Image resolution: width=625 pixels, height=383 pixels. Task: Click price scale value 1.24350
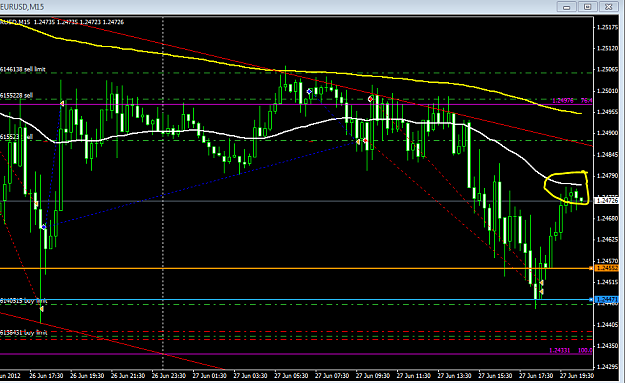607,346
